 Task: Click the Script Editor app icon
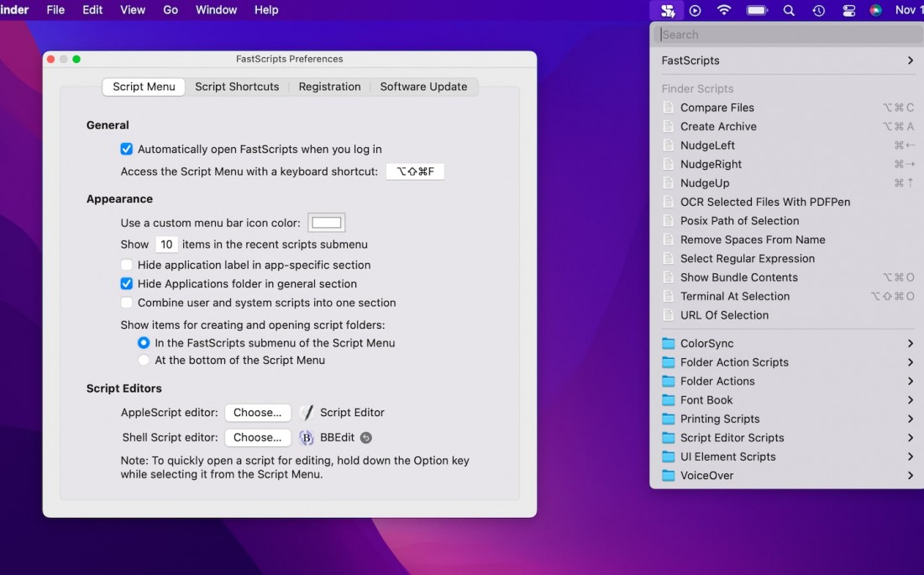(x=307, y=413)
